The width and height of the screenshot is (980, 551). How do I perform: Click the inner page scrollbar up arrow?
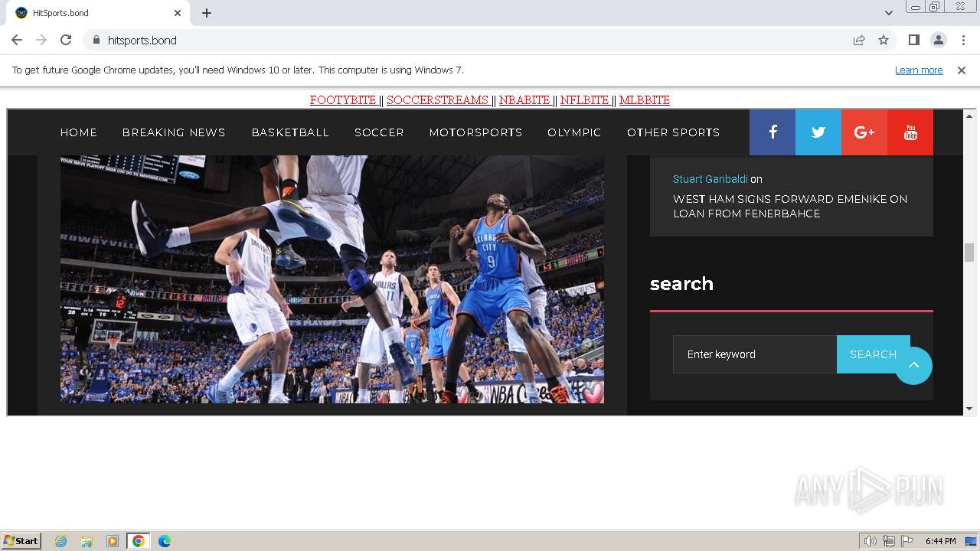point(969,116)
